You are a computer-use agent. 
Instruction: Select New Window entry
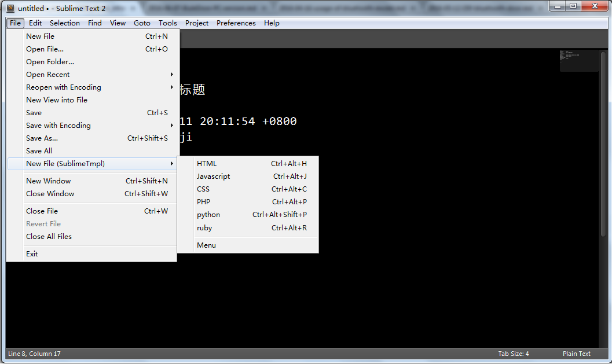[92, 181]
